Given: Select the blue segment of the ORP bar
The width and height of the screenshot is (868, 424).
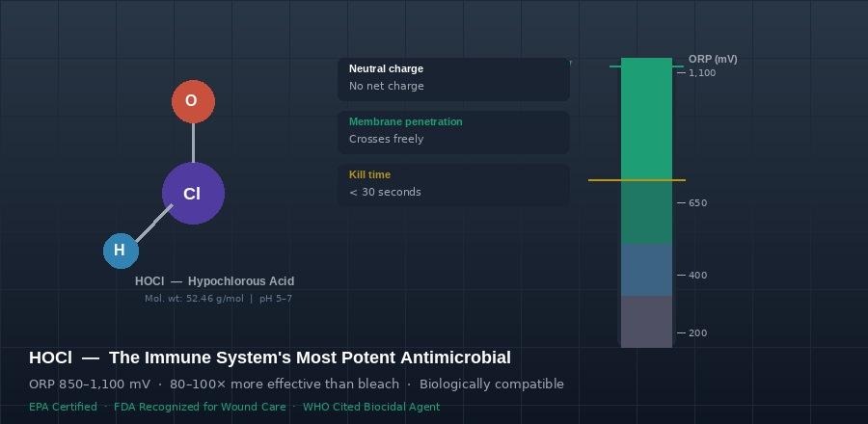Looking at the screenshot, I should [x=646, y=270].
